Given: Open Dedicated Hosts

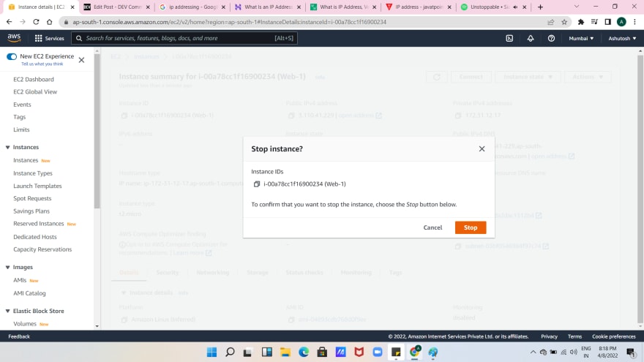Looking at the screenshot, I should [x=35, y=237].
